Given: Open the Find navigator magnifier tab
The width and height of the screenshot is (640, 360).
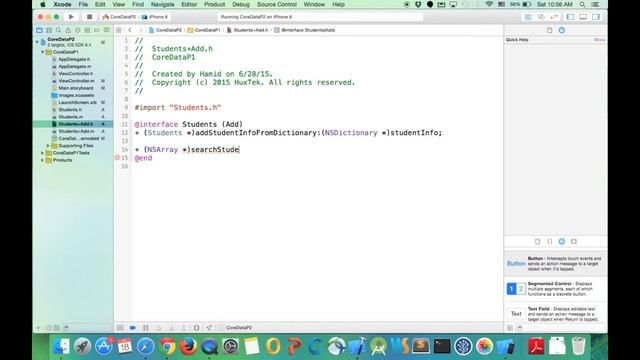Looking at the screenshot, I should click(x=58, y=30).
